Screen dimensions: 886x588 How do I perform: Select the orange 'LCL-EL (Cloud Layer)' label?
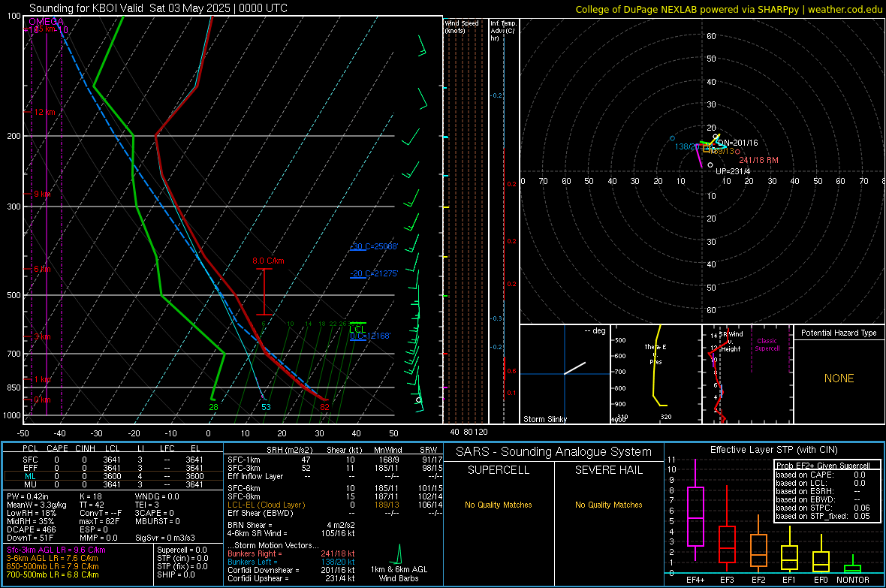(x=266, y=505)
